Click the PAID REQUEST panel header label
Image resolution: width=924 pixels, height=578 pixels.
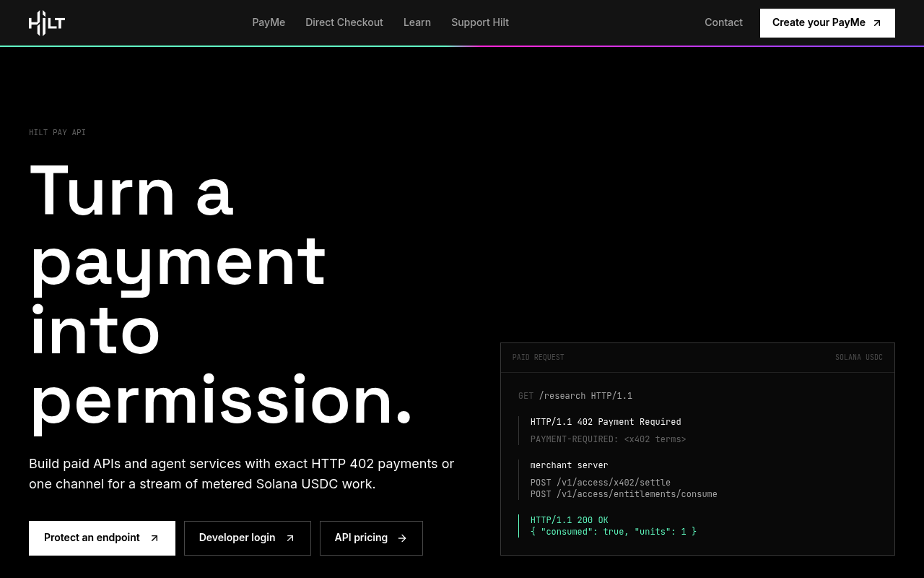[539, 358]
